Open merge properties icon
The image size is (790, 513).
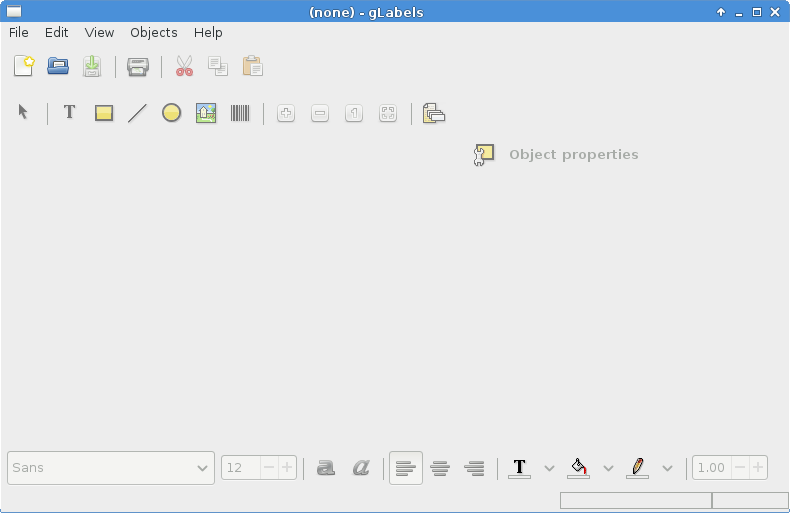coord(433,113)
